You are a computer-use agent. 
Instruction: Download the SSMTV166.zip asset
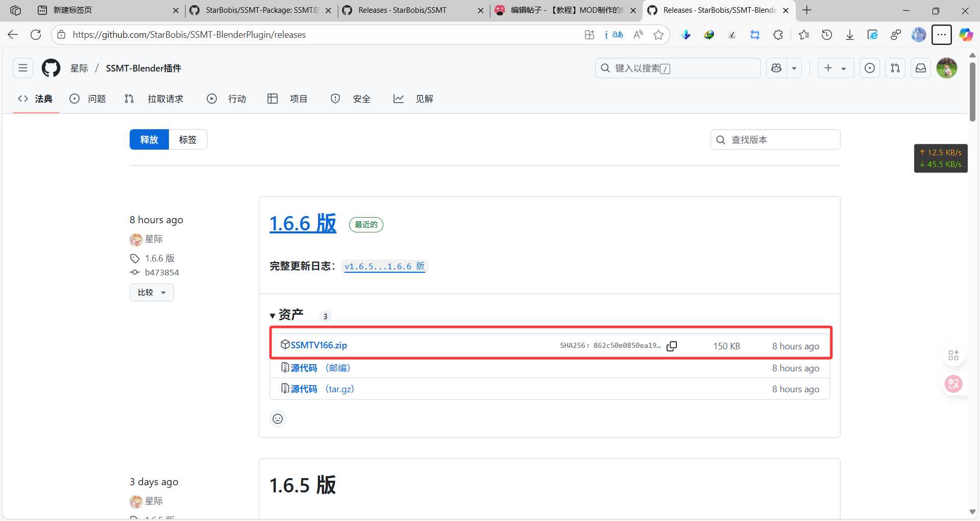pos(318,345)
